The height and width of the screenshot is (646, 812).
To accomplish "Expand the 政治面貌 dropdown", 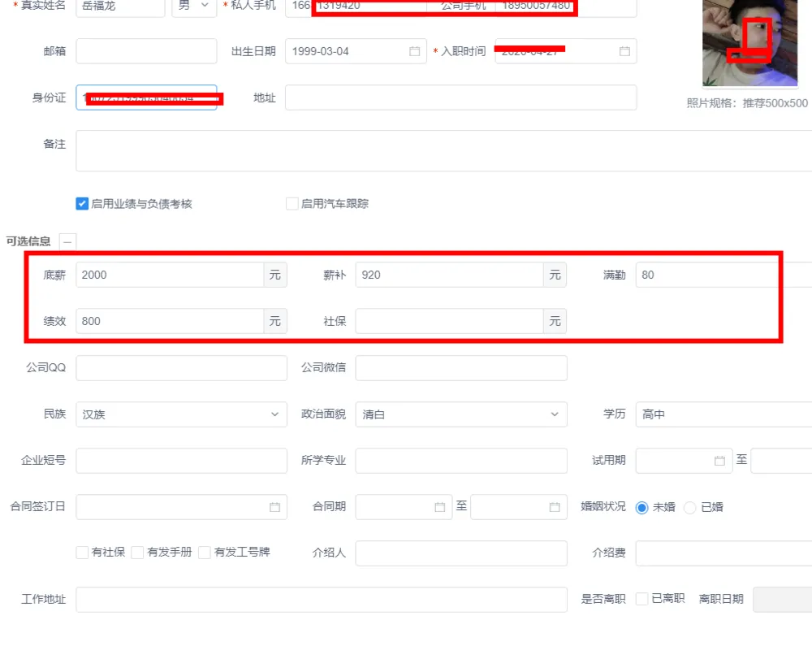I will (460, 414).
